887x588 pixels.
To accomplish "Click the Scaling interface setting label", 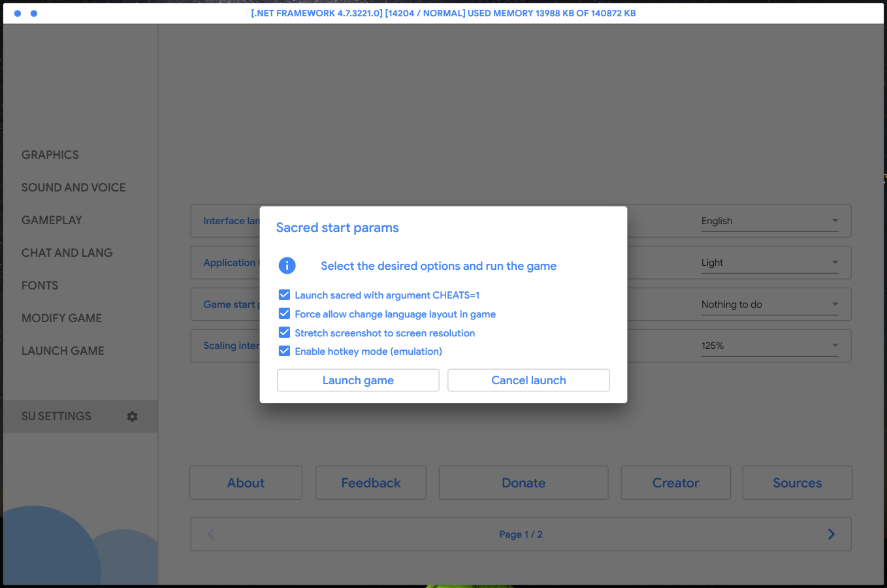I will (x=231, y=346).
